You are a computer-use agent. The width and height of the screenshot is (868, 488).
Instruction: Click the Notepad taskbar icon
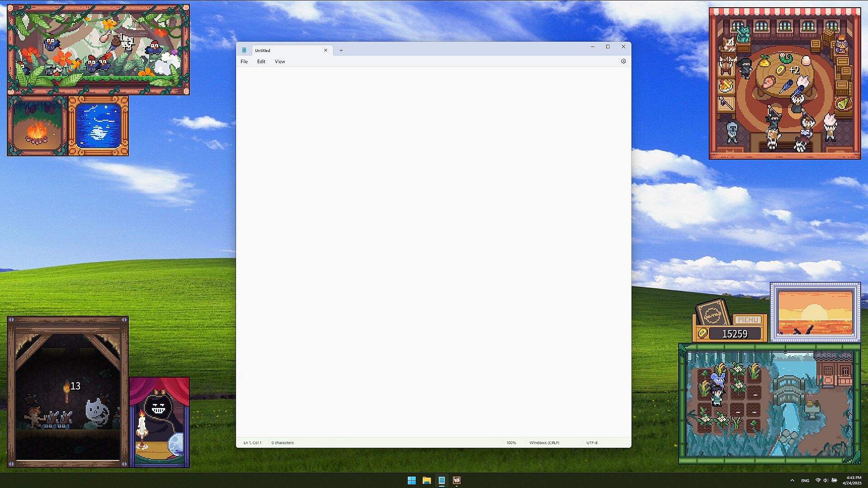[x=442, y=480]
